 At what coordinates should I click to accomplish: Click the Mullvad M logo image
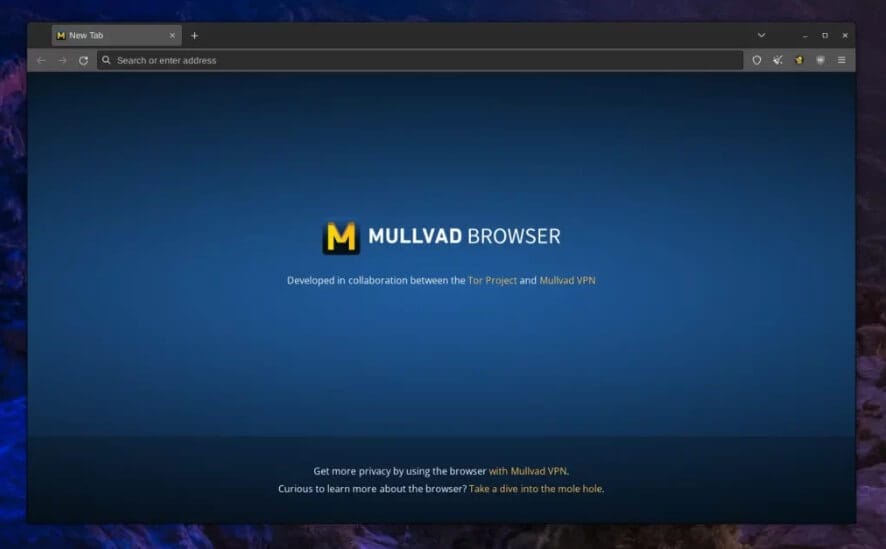click(x=341, y=237)
